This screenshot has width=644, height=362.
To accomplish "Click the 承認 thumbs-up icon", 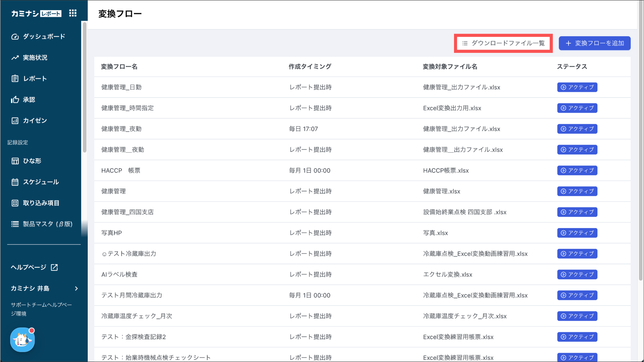I will (x=15, y=100).
